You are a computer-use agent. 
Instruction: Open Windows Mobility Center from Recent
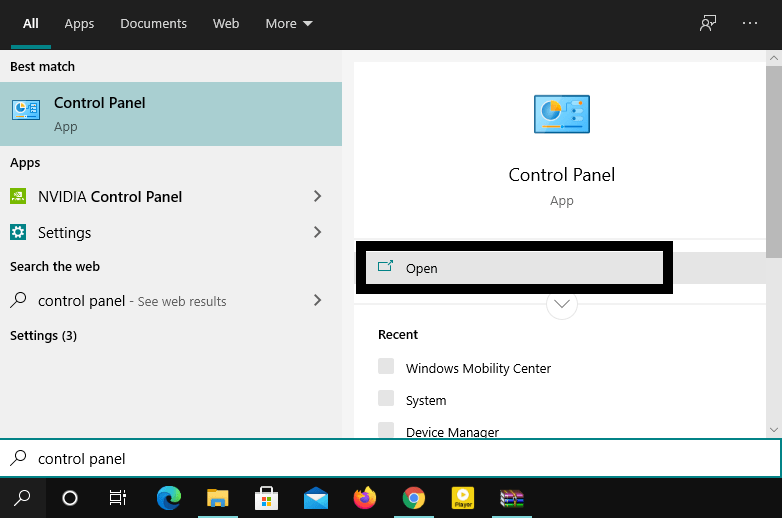pos(478,368)
